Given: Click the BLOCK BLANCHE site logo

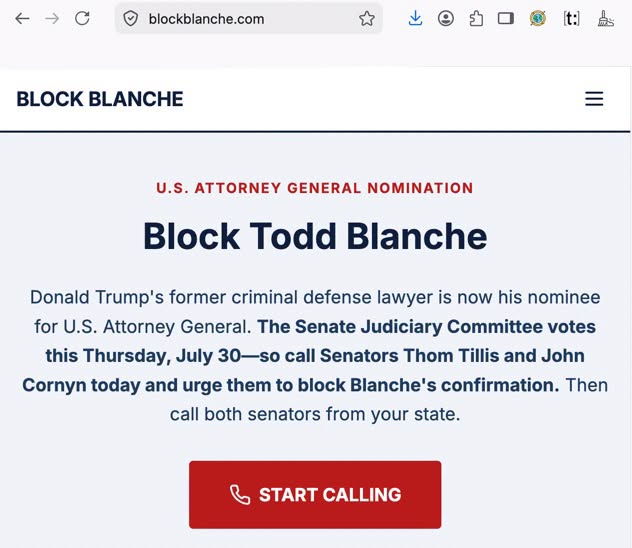Looking at the screenshot, I should 100,99.
